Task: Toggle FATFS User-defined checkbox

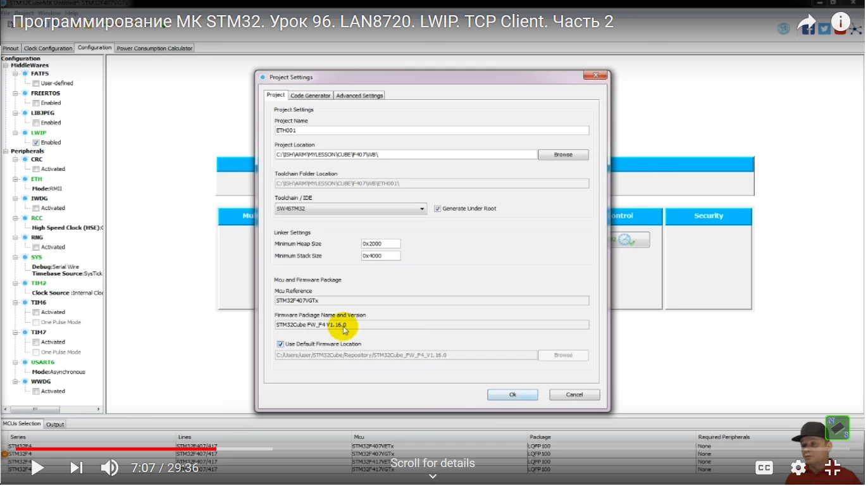Action: pos(36,84)
